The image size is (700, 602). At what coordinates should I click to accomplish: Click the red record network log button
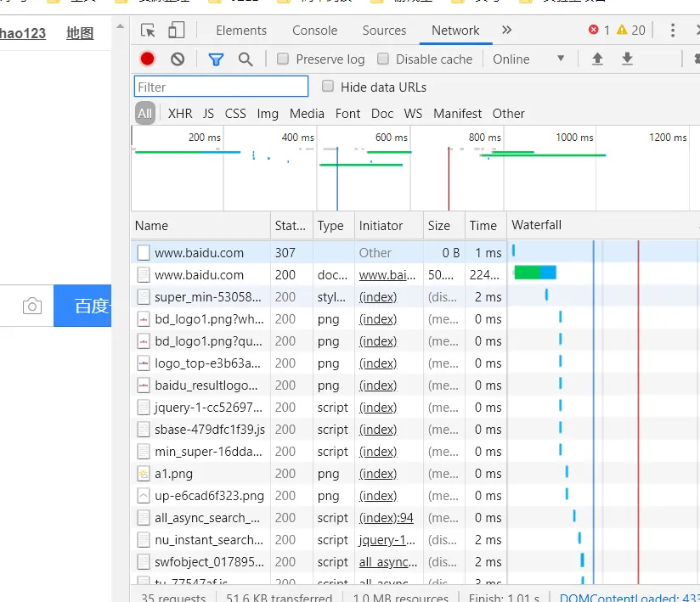click(147, 59)
